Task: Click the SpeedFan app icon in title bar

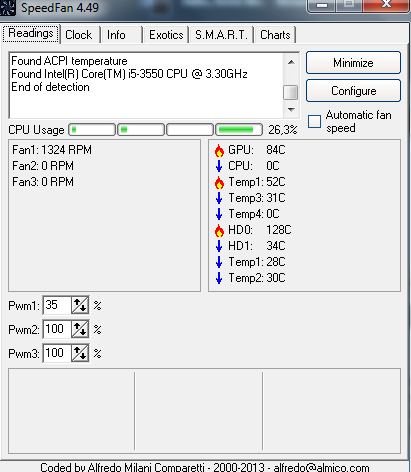Action: [x=8, y=7]
